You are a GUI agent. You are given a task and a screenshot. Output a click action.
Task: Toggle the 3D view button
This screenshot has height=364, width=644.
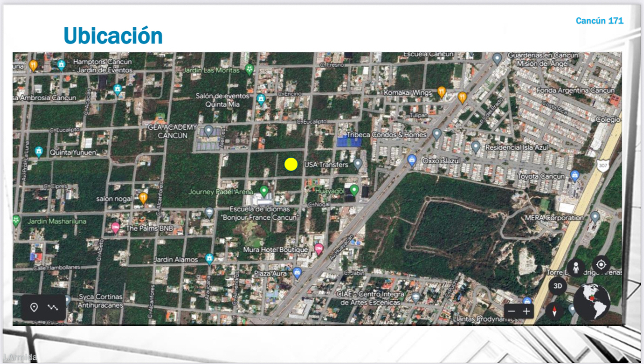558,286
